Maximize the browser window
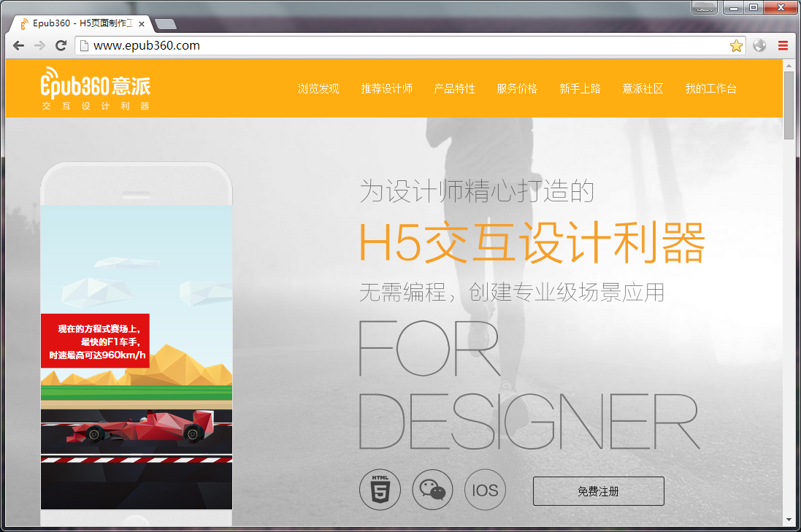 point(754,7)
